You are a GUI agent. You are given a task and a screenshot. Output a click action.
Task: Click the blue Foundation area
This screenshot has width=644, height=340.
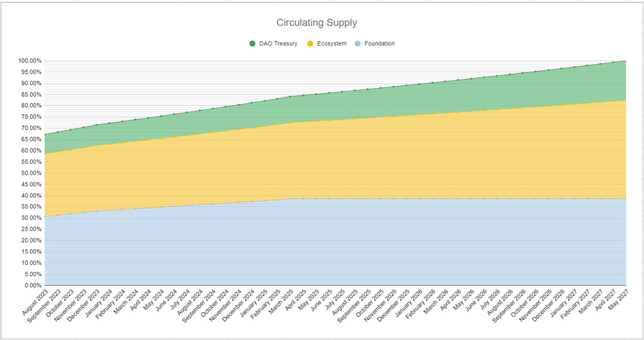tap(328, 247)
